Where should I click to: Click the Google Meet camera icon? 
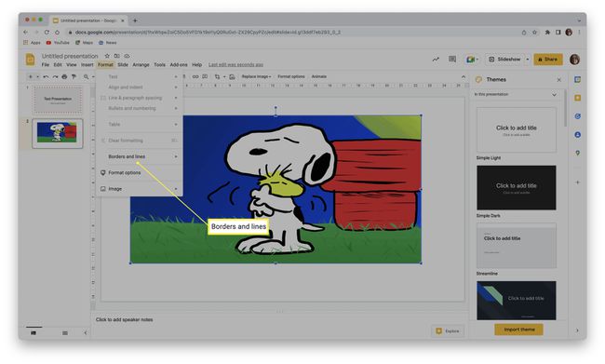pyautogui.click(x=470, y=60)
